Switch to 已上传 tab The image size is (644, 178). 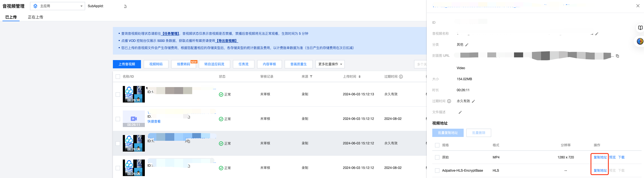[x=11, y=17]
